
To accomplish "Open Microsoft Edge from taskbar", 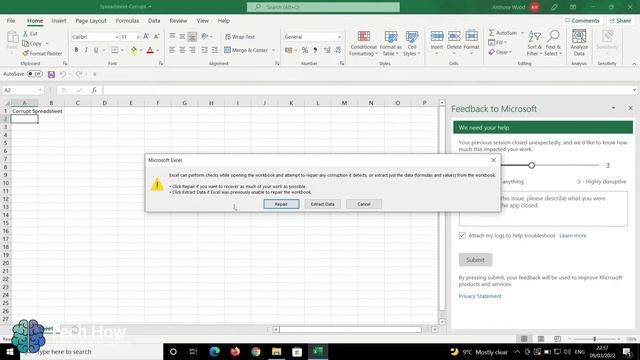I will [215, 351].
